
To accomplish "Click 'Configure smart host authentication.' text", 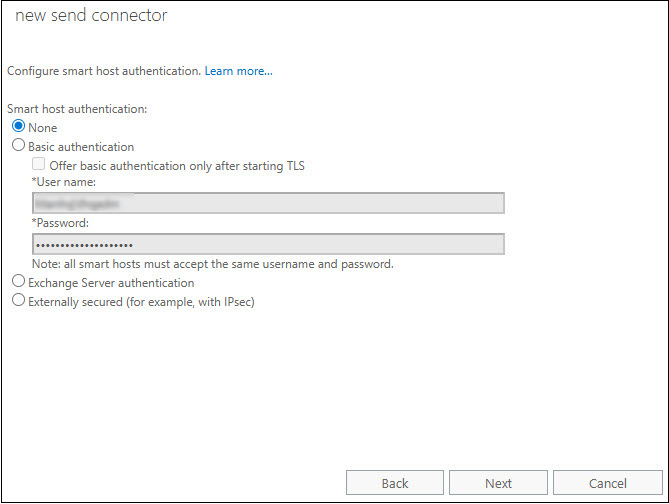I will coord(104,71).
